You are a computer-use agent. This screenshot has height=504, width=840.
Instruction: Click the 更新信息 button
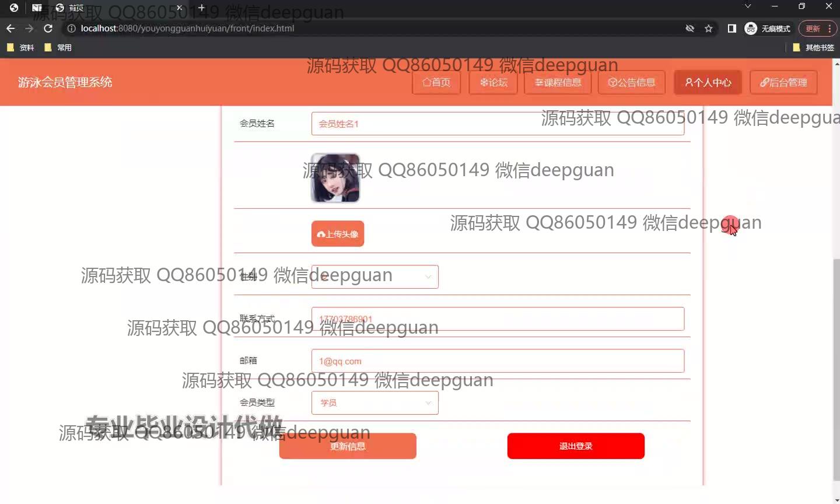tap(348, 446)
